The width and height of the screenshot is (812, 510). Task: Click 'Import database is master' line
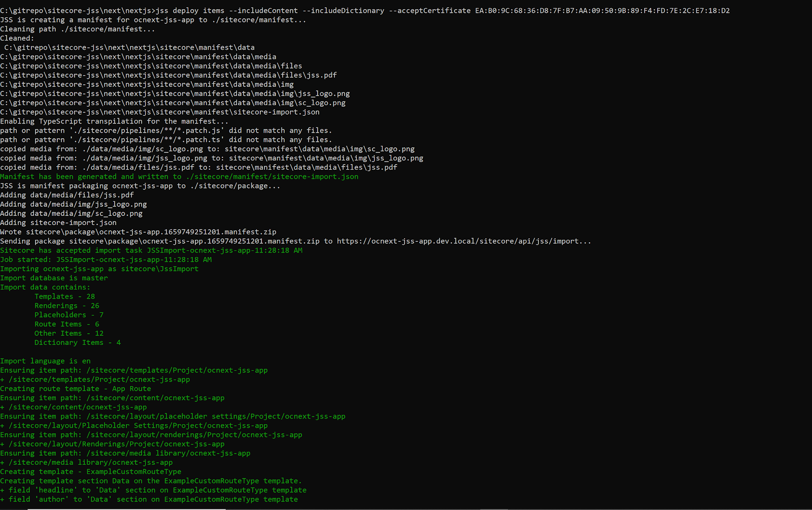54,278
